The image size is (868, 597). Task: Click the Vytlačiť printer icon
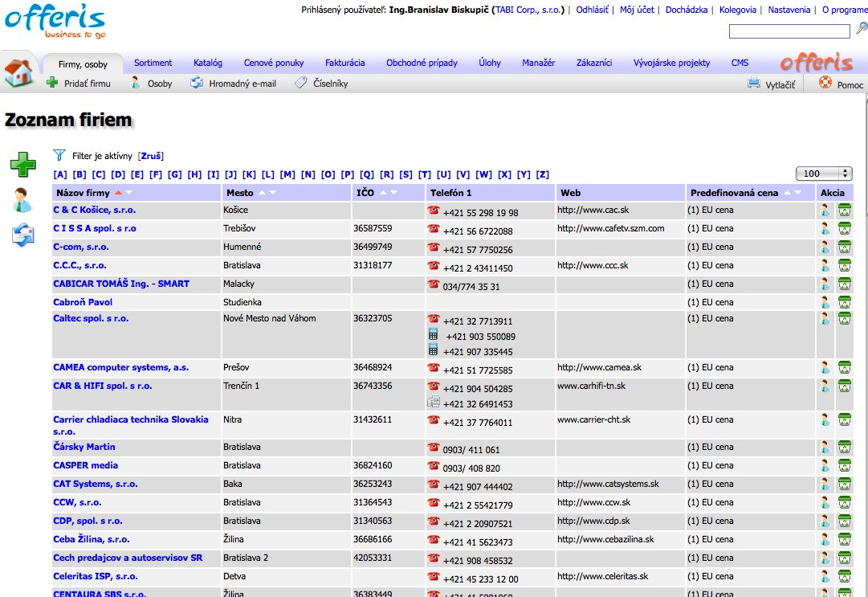click(x=753, y=84)
